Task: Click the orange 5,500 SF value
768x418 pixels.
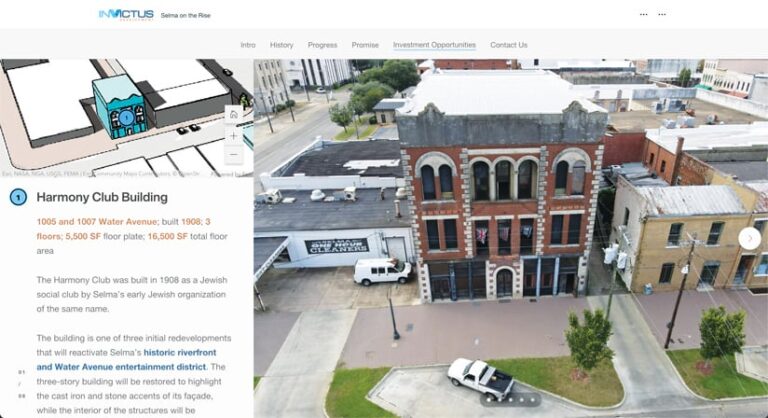Action: pyautogui.click(x=83, y=236)
